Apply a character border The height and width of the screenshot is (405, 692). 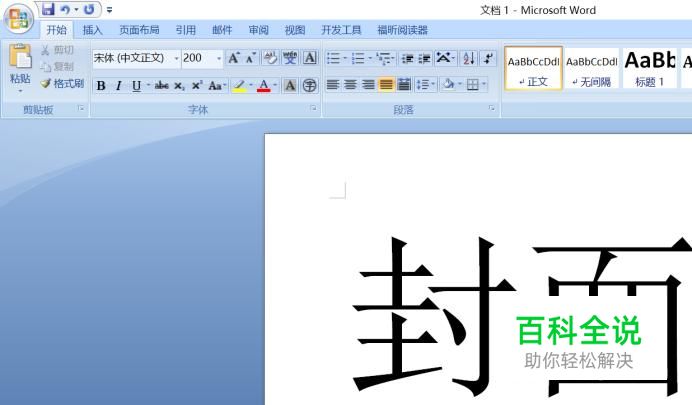[310, 58]
